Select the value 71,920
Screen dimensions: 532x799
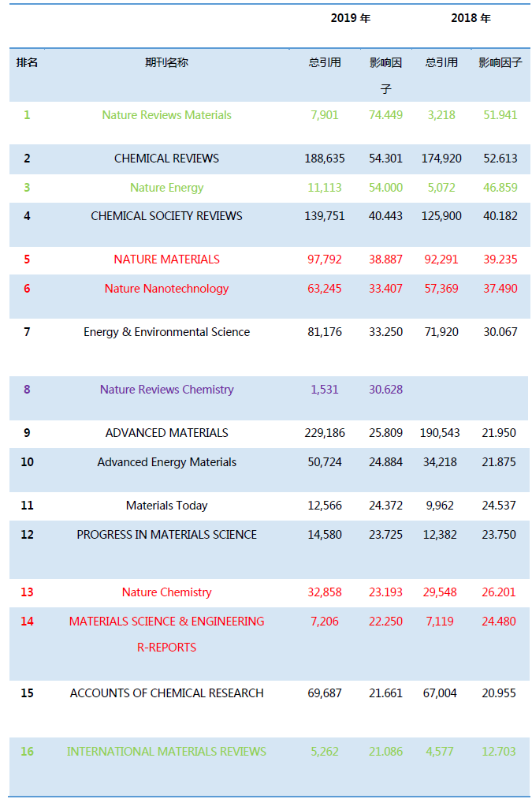441,332
